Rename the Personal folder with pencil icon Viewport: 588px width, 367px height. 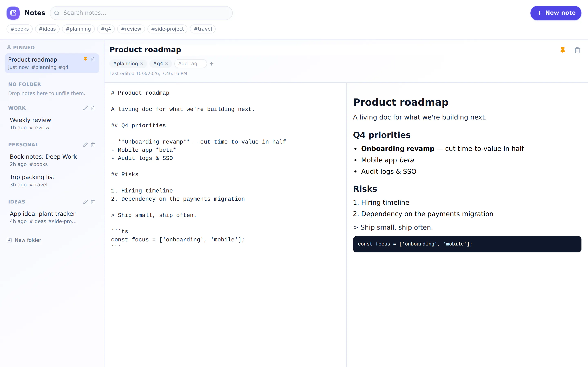click(85, 145)
